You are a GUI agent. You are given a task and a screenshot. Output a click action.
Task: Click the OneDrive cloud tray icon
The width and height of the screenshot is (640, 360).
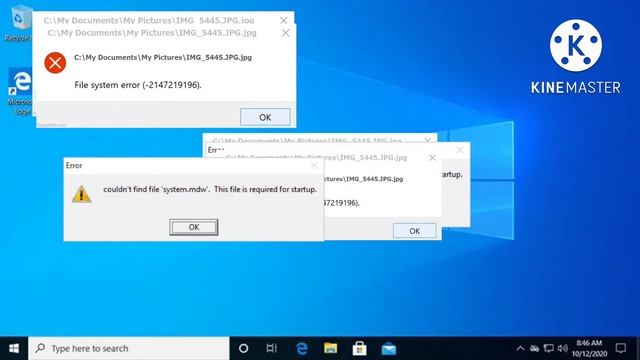point(534,348)
